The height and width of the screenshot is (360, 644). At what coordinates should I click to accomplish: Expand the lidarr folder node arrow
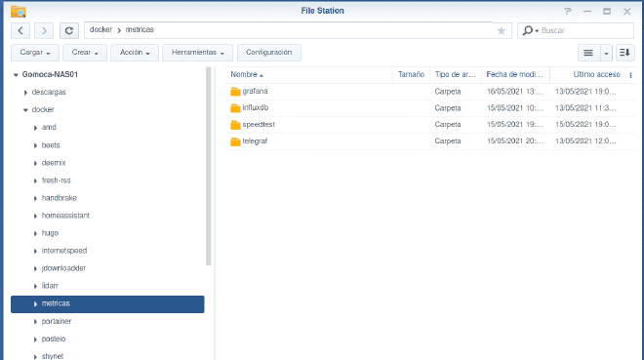pos(35,287)
